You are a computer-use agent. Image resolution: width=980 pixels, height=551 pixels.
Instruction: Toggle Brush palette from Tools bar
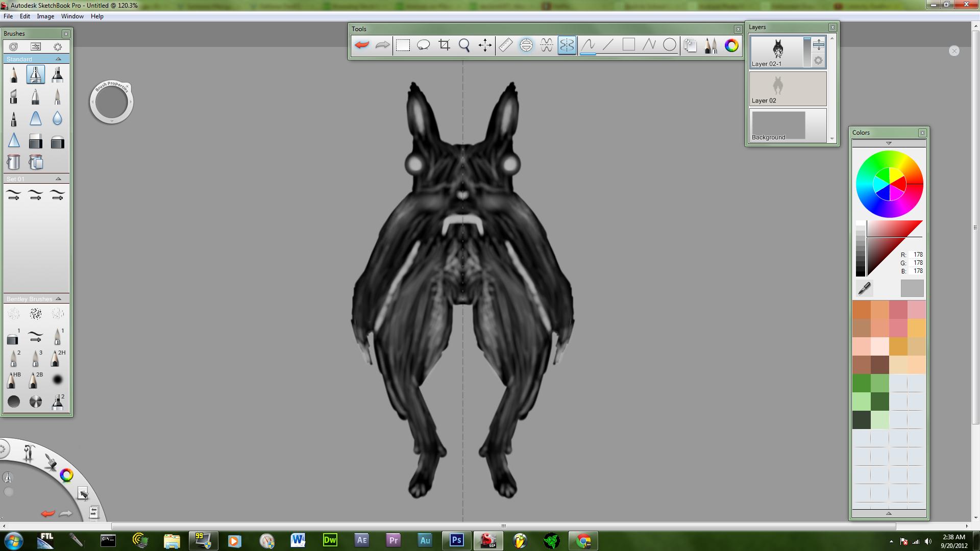tap(711, 45)
